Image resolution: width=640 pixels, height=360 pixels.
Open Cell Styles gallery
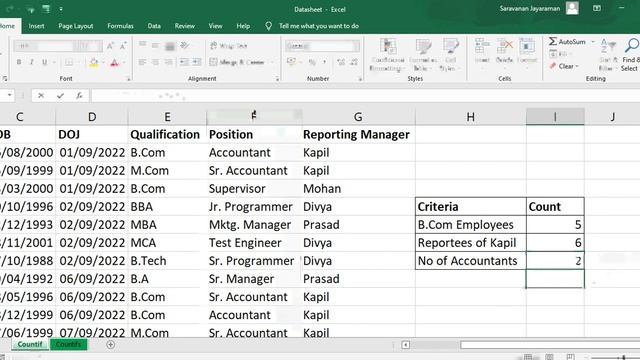tap(450, 55)
